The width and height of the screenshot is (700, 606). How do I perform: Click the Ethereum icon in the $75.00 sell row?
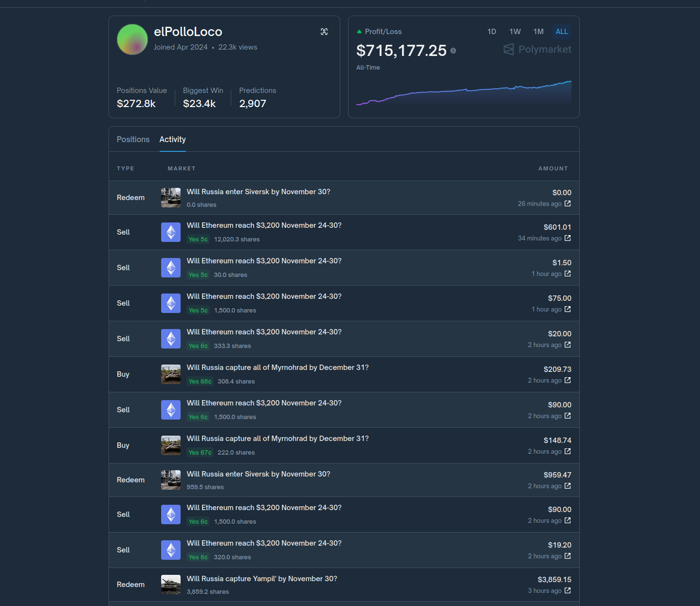171,303
